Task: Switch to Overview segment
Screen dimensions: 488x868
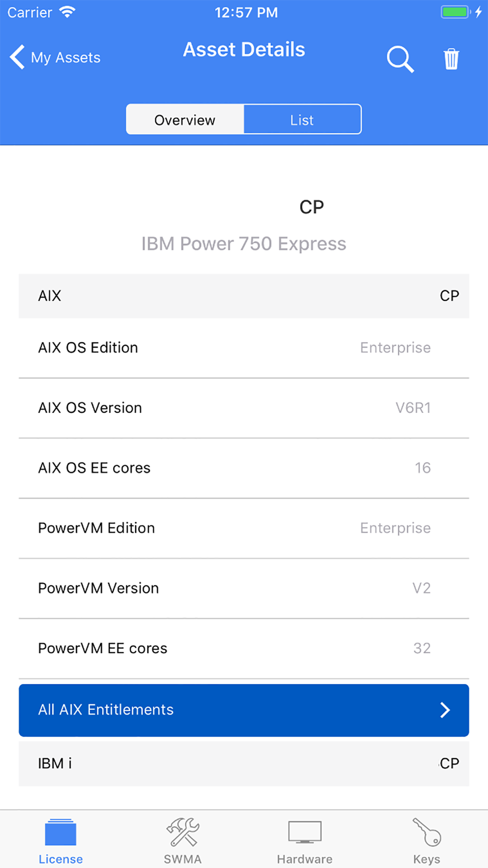Action: [185, 119]
